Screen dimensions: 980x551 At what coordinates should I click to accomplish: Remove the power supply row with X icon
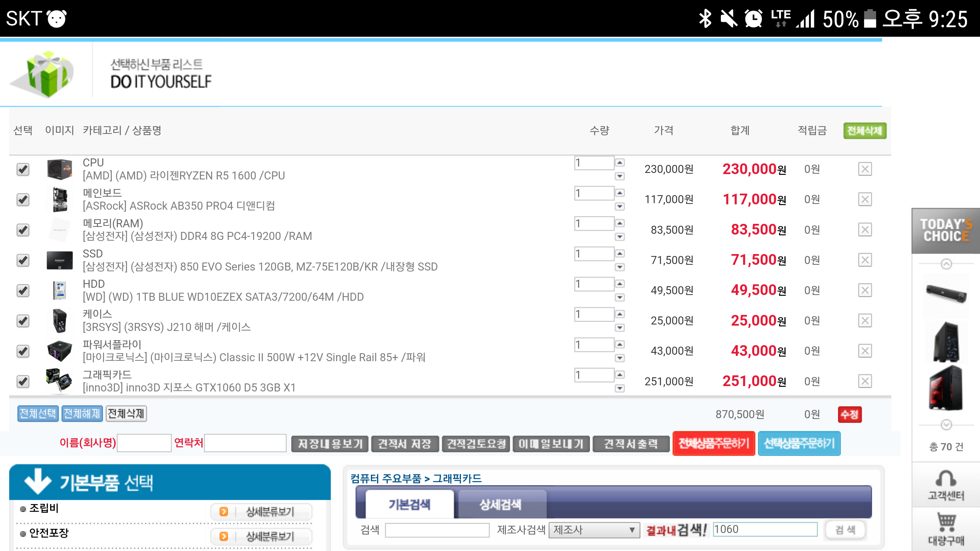tap(865, 350)
